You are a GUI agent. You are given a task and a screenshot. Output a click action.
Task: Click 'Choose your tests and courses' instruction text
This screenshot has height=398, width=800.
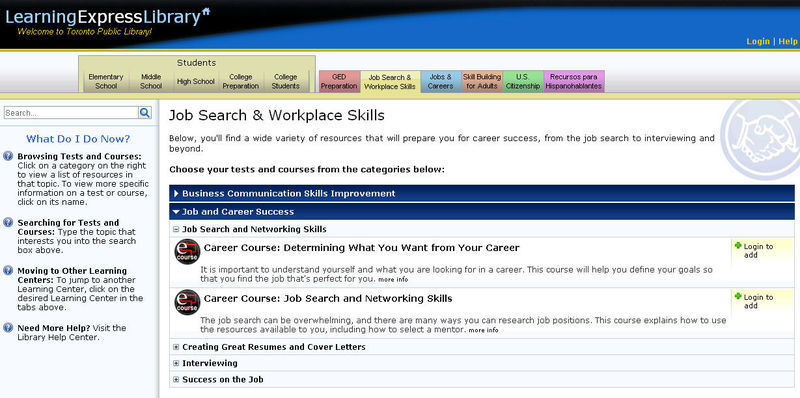pyautogui.click(x=307, y=169)
